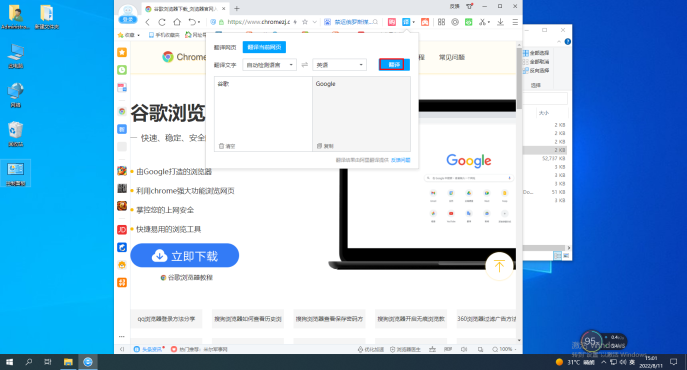This screenshot has width=687, height=370.
Task: Open the source language dropdown
Action: (x=269, y=65)
